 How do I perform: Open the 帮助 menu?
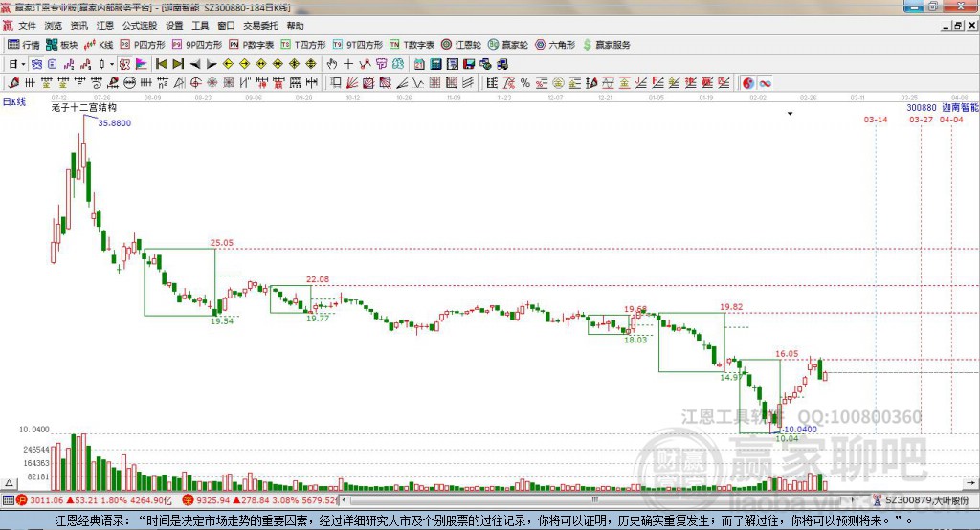295,26
